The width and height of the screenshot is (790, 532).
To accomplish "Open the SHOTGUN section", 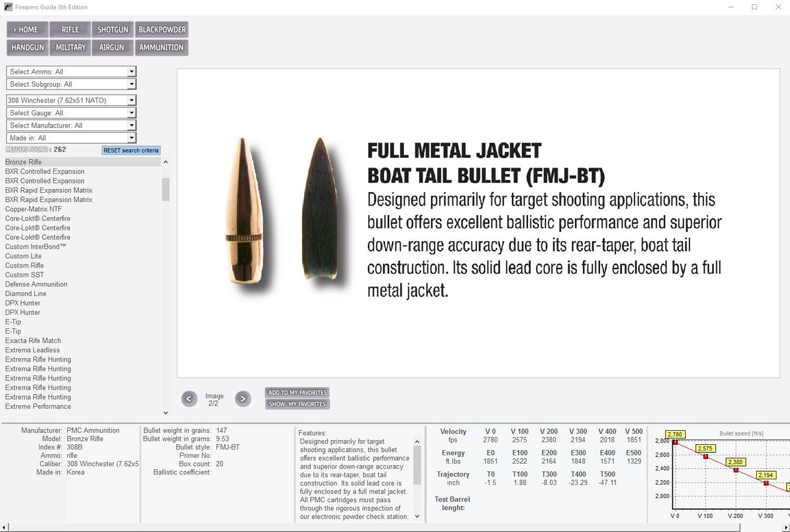I will click(x=112, y=29).
